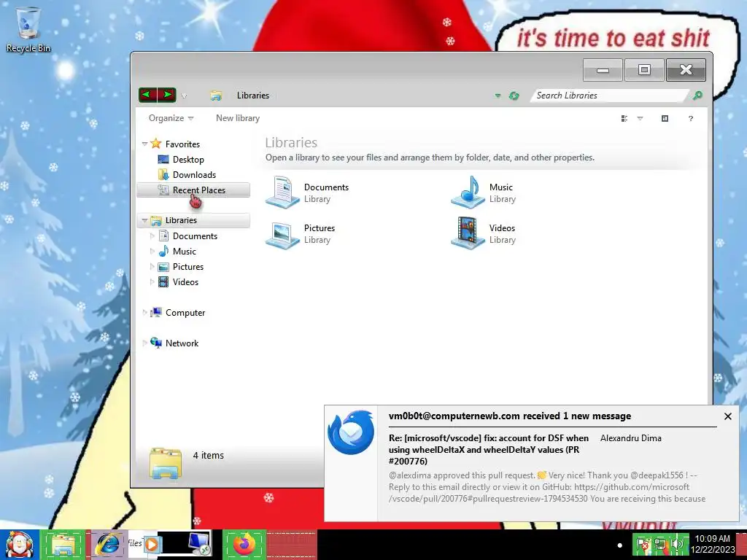Select Network in navigation pane
This screenshot has width=747, height=560.
pyautogui.click(x=182, y=343)
